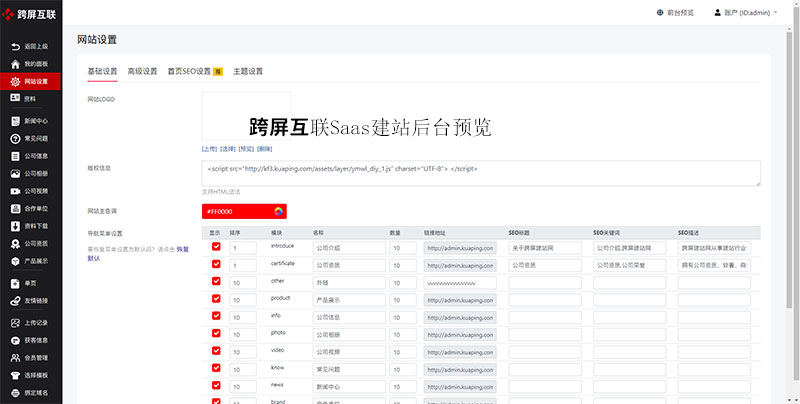Open 单页 single page icon
Image resolution: width=800 pixels, height=404 pixels.
click(15, 284)
